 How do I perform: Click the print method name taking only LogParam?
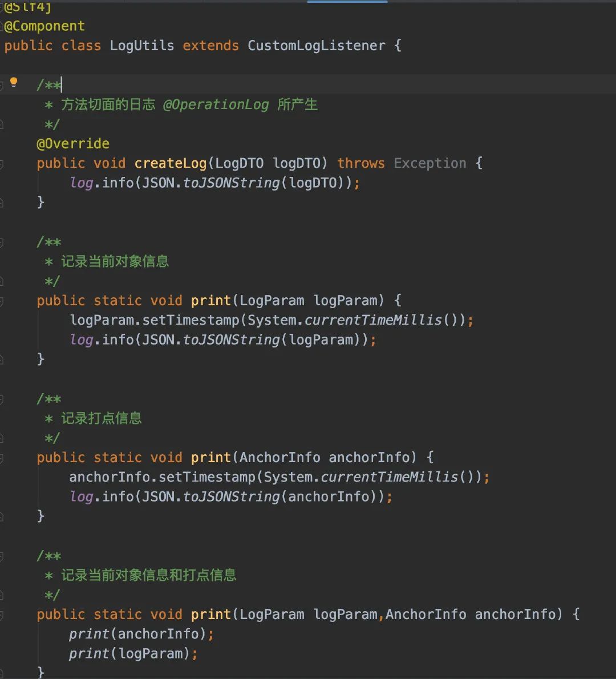(211, 301)
